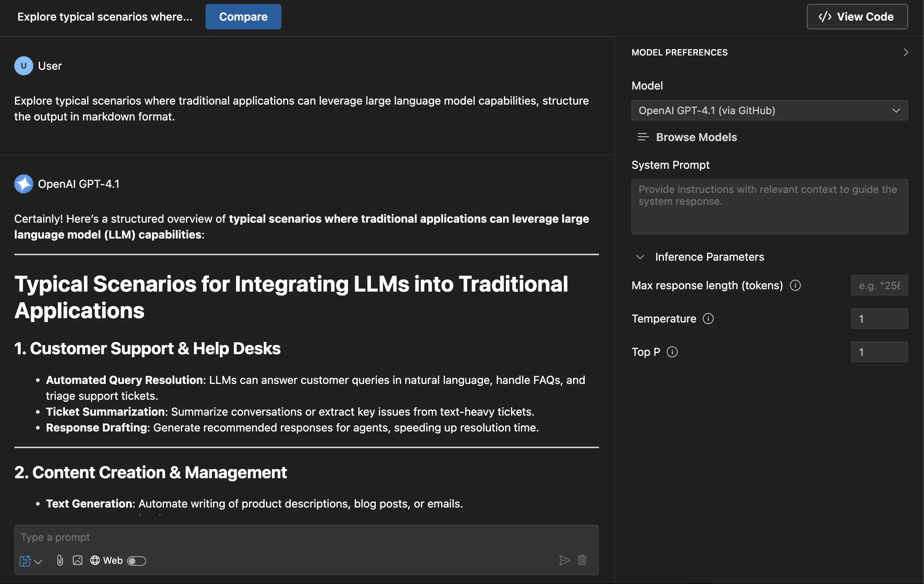Click the trash icon to clear chat
This screenshot has height=584, width=924.
point(582,560)
